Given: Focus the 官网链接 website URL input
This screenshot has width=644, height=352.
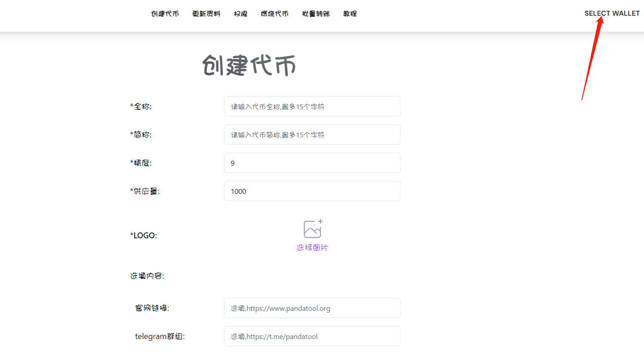Looking at the screenshot, I should 312,308.
